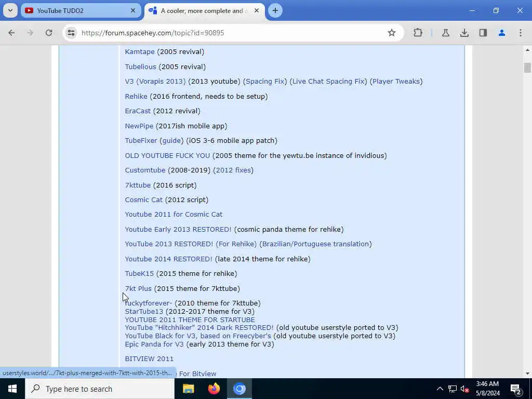Open the tab search dropdown arrow
Viewport: 532px width, 399px height.
point(10,10)
